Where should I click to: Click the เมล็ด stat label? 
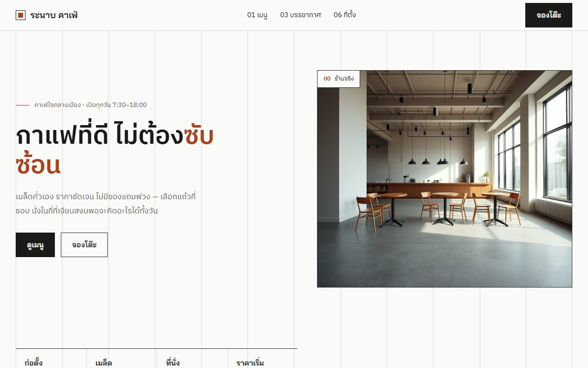coord(104,363)
